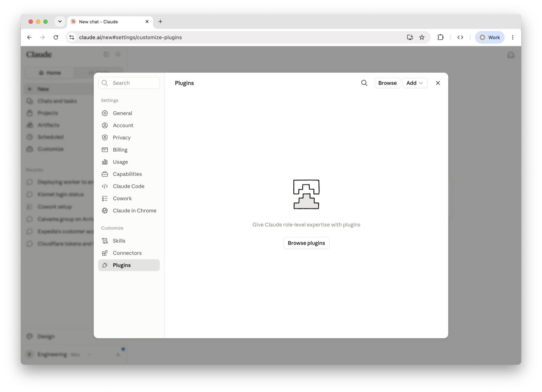Click the General gear icon
The width and height of the screenshot is (542, 392).
coord(105,113)
